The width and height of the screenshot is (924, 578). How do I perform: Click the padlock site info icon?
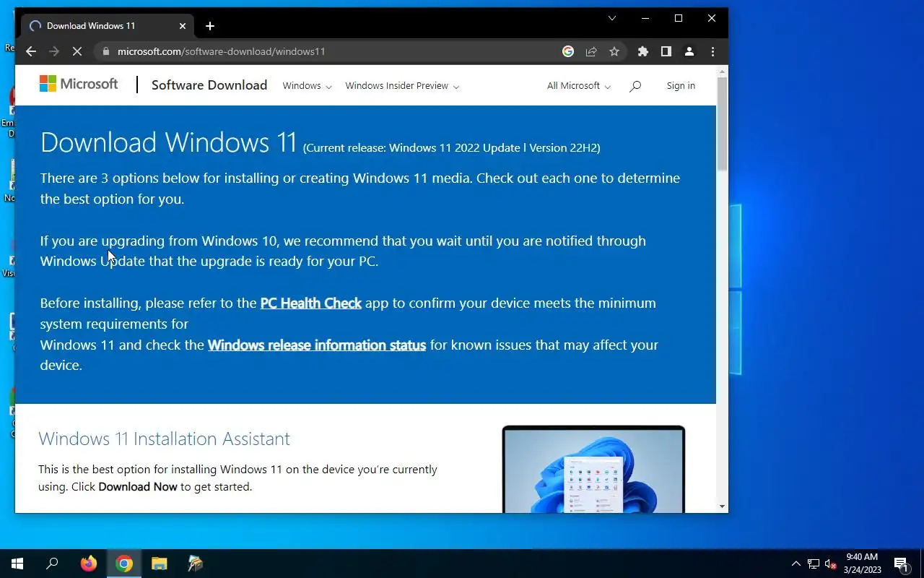[105, 51]
